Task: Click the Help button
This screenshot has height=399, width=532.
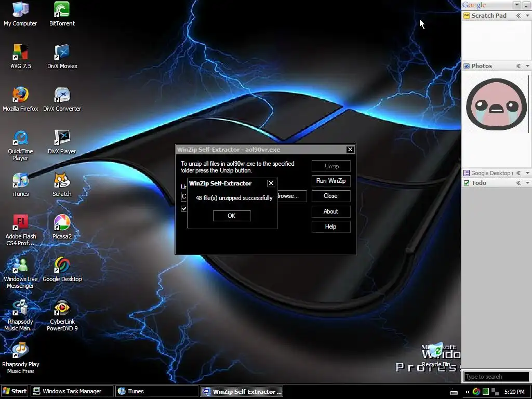Action: (x=331, y=227)
